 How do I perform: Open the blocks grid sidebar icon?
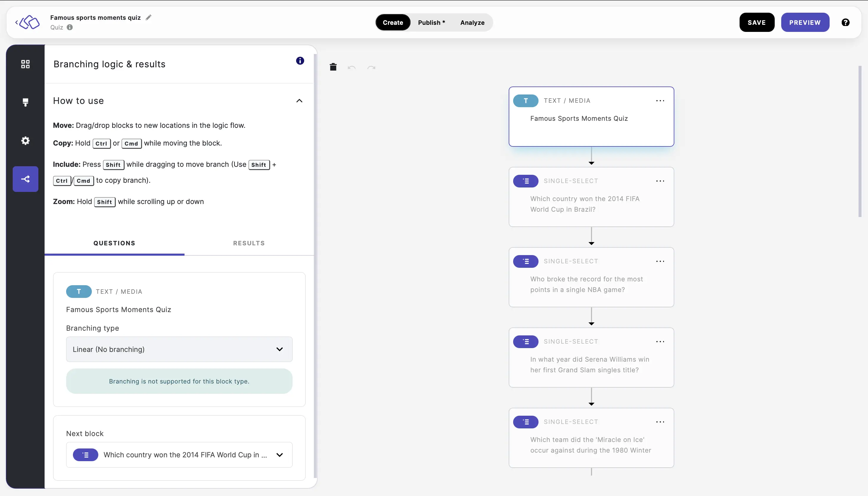pos(26,64)
